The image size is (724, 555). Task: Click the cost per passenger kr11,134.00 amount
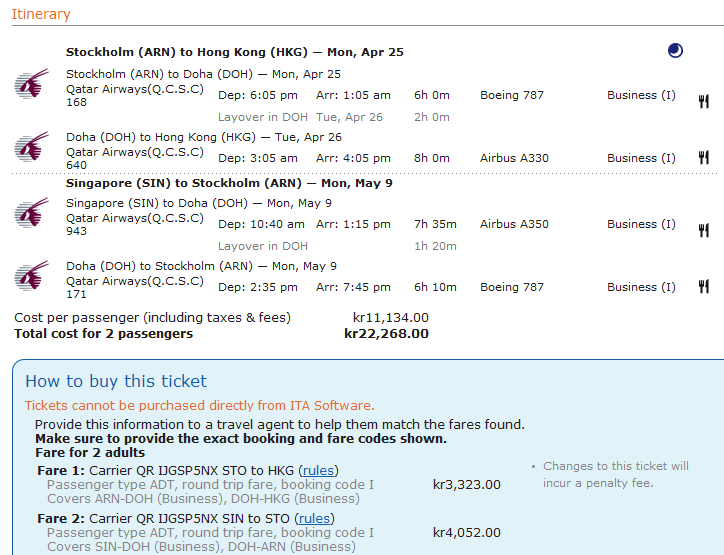390,318
